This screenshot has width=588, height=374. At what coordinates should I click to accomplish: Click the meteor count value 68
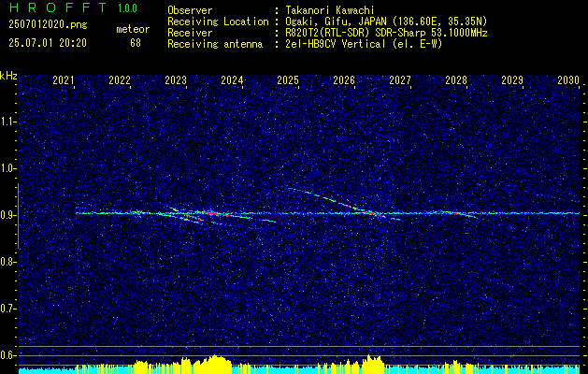(x=136, y=43)
